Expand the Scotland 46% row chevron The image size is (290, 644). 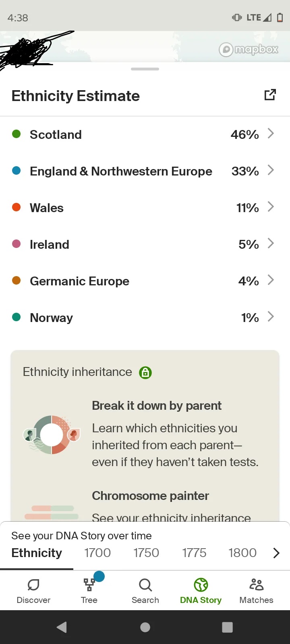tap(271, 134)
